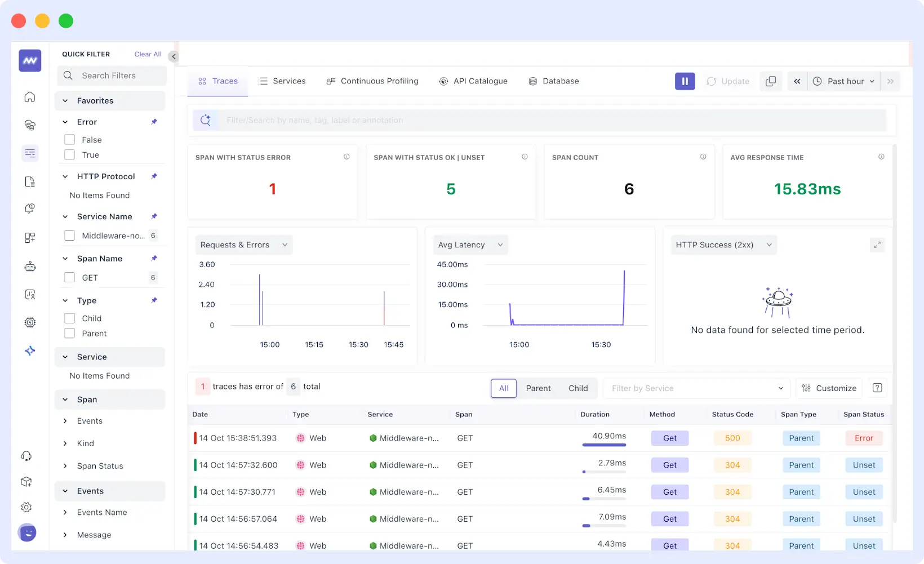Open the Customize columns button
This screenshot has width=924, height=564.
tap(828, 388)
